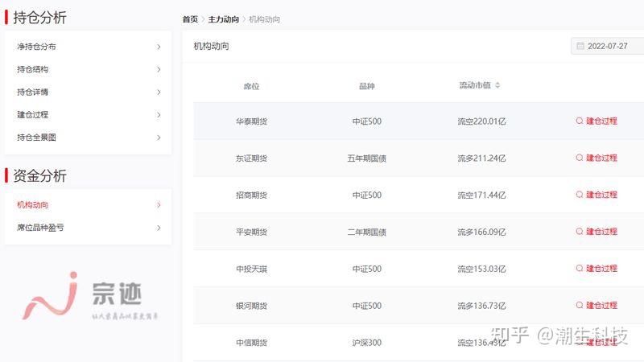The width and height of the screenshot is (644, 362).
Task: Click the 机构动向 panel title
Action: 211,47
